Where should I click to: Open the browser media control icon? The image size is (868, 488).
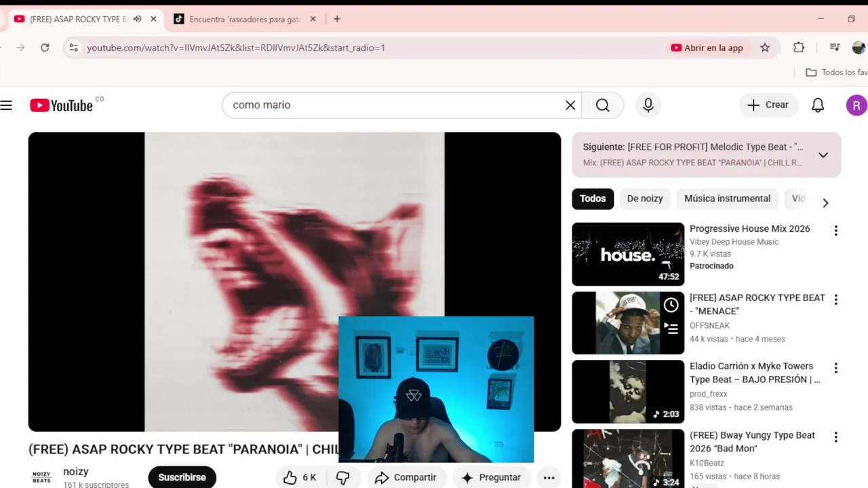[835, 47]
